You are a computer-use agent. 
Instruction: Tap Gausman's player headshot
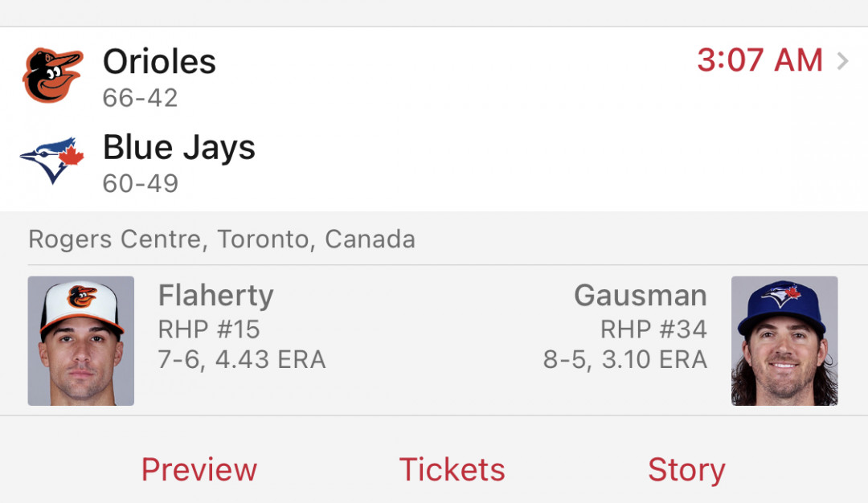(x=784, y=341)
